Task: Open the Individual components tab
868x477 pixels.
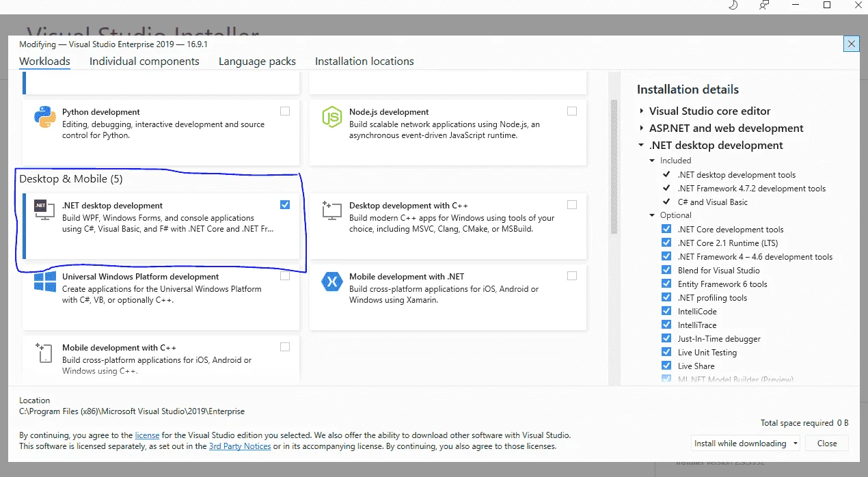Action: [x=144, y=62]
